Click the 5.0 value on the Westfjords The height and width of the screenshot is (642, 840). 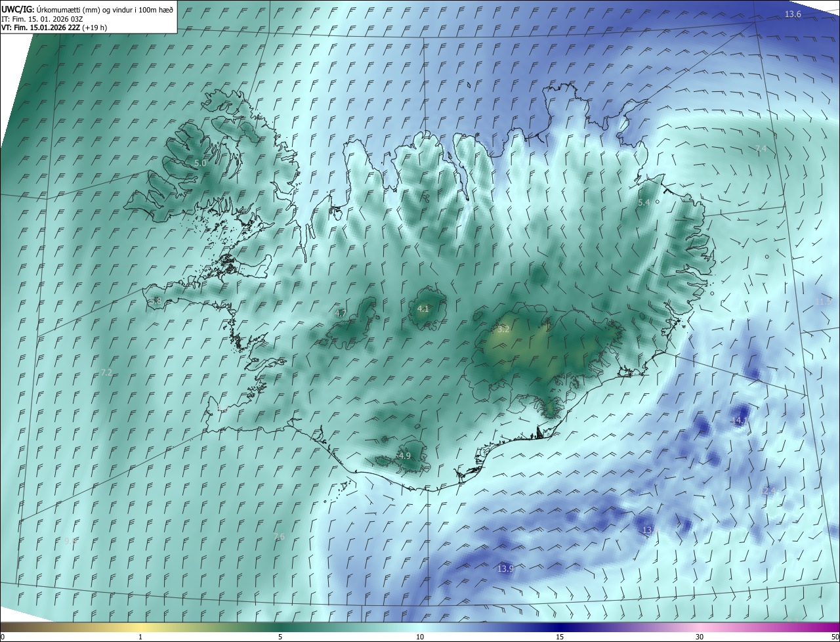click(200, 163)
